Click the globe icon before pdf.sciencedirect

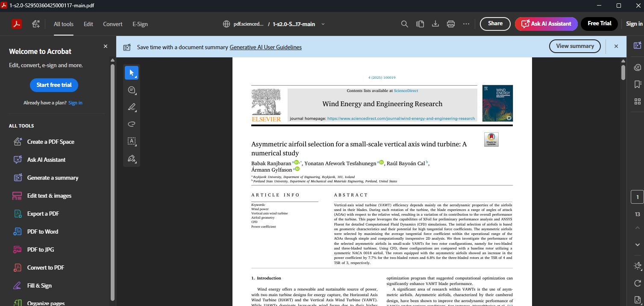[227, 24]
